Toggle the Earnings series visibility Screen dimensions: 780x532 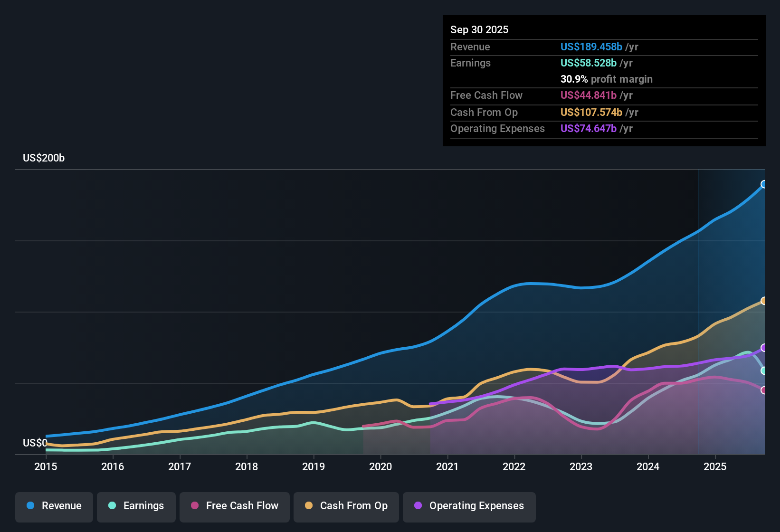click(x=136, y=506)
